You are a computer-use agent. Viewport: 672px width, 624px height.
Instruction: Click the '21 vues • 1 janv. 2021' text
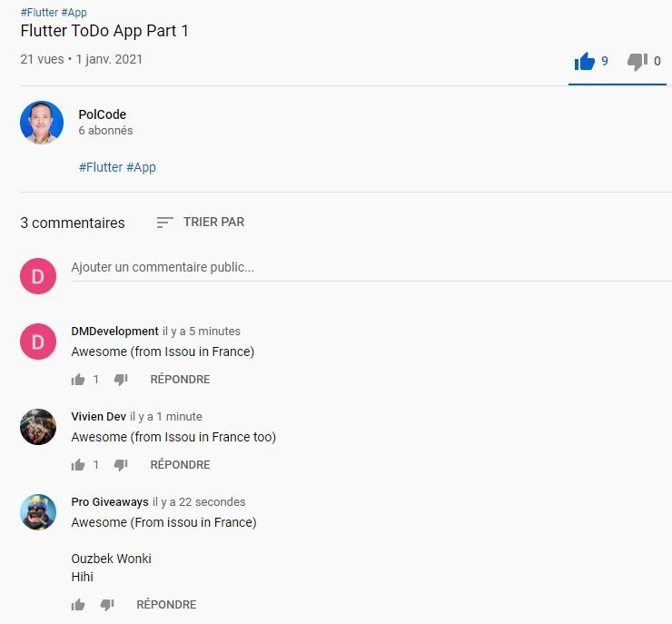coord(82,59)
